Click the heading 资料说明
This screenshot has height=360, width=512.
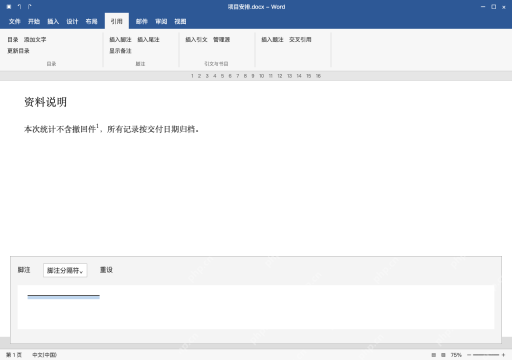coord(45,102)
